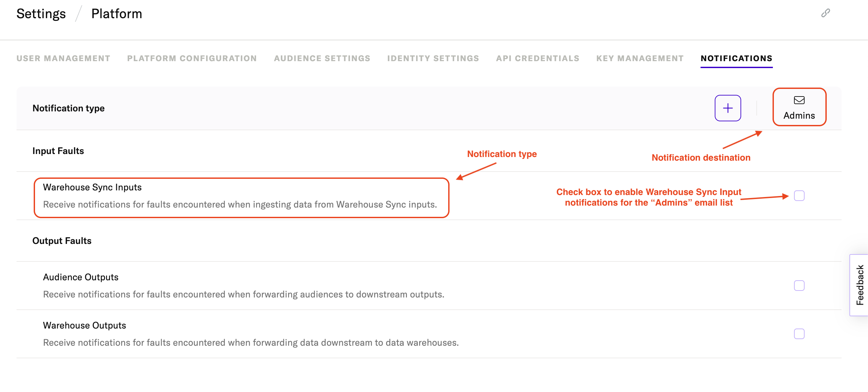Toggle Warehouse Outputs notification checkbox
The height and width of the screenshot is (392, 868).
coord(799,334)
